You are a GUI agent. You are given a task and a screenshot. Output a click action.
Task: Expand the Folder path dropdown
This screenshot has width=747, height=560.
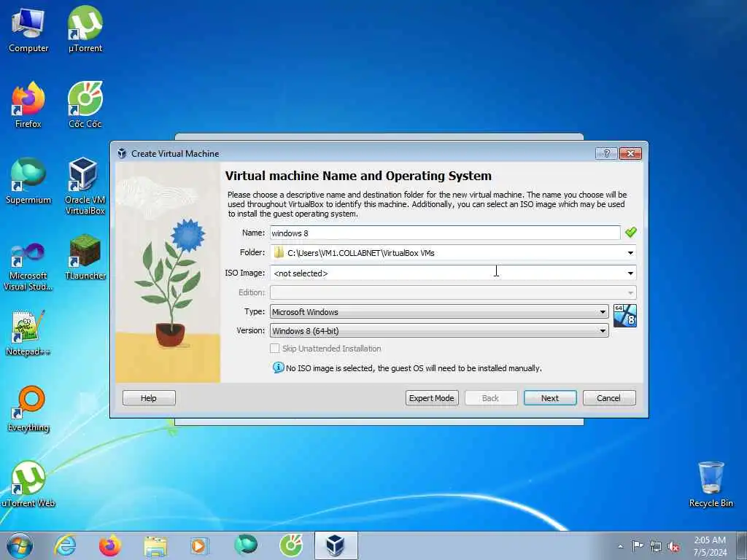point(630,253)
